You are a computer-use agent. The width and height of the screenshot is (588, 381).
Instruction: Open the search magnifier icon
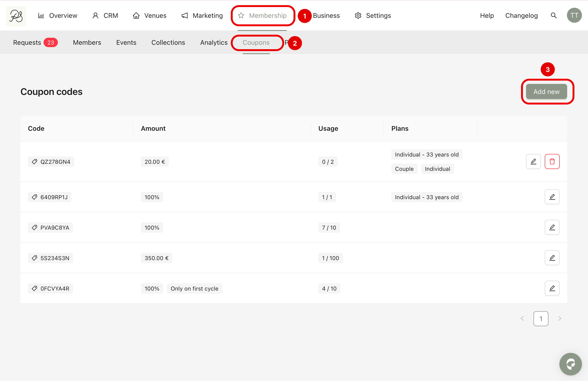(x=554, y=15)
